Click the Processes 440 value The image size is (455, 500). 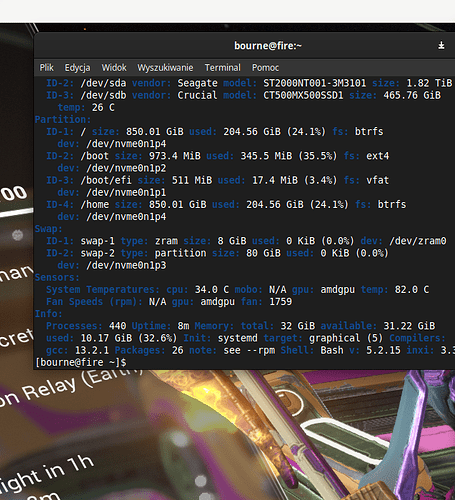pyautogui.click(x=118, y=326)
